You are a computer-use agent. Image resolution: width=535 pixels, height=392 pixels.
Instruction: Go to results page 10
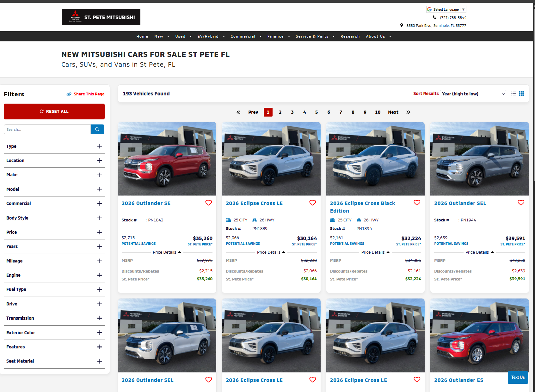tap(378, 112)
